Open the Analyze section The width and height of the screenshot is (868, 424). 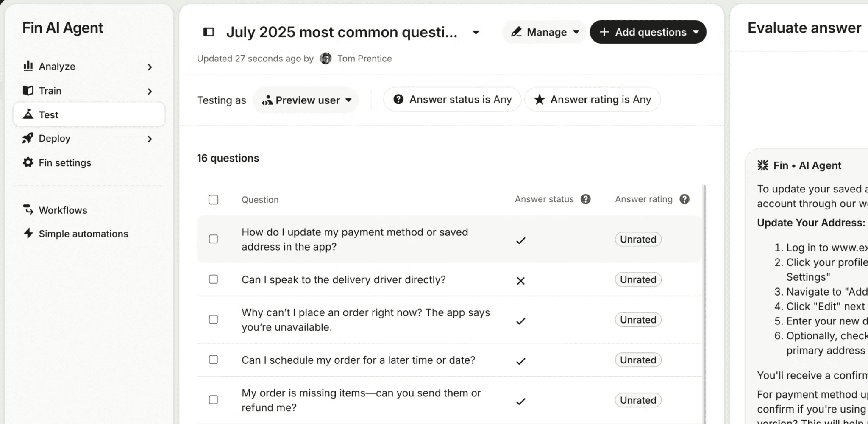89,67
